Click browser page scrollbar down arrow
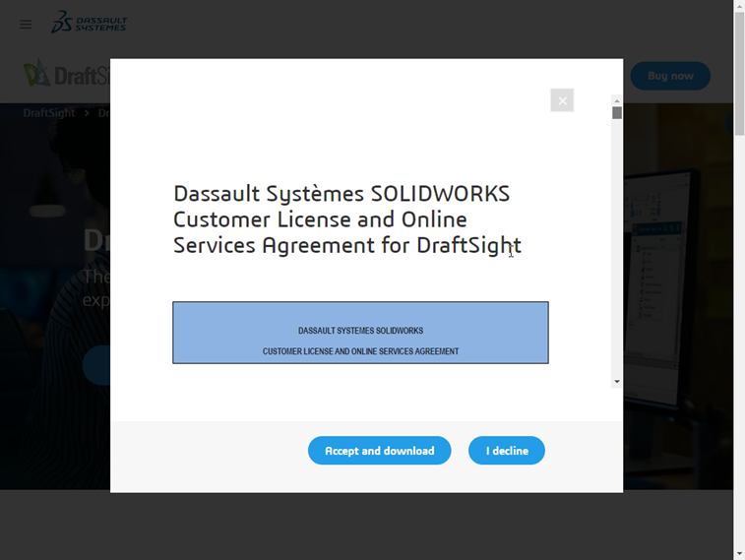The image size is (745, 560). click(739, 554)
